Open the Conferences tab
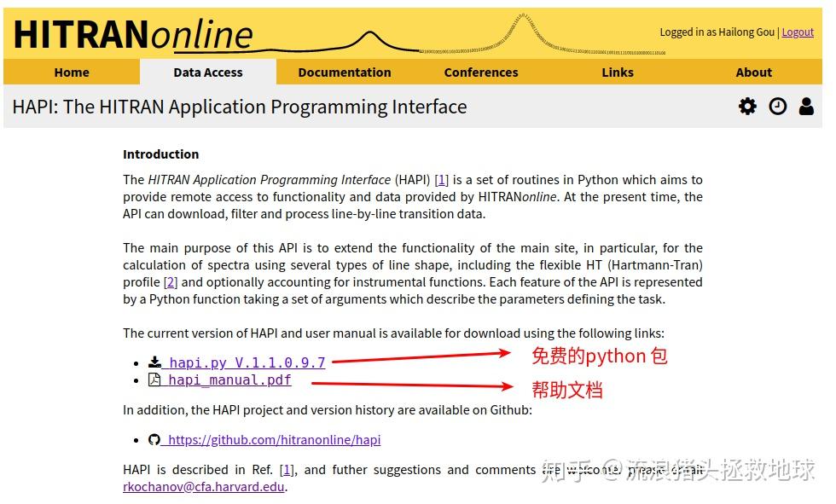This screenshot has height=504, width=836. coord(481,72)
